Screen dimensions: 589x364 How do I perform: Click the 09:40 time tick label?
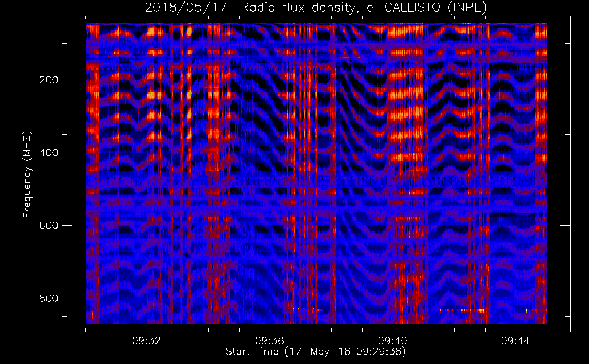tap(392, 341)
